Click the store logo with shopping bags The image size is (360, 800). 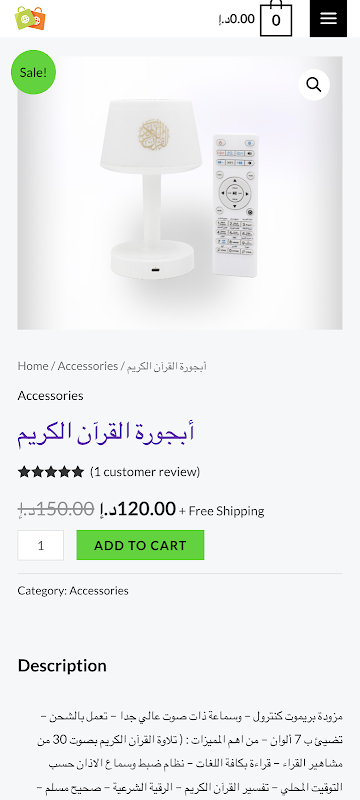click(30, 18)
